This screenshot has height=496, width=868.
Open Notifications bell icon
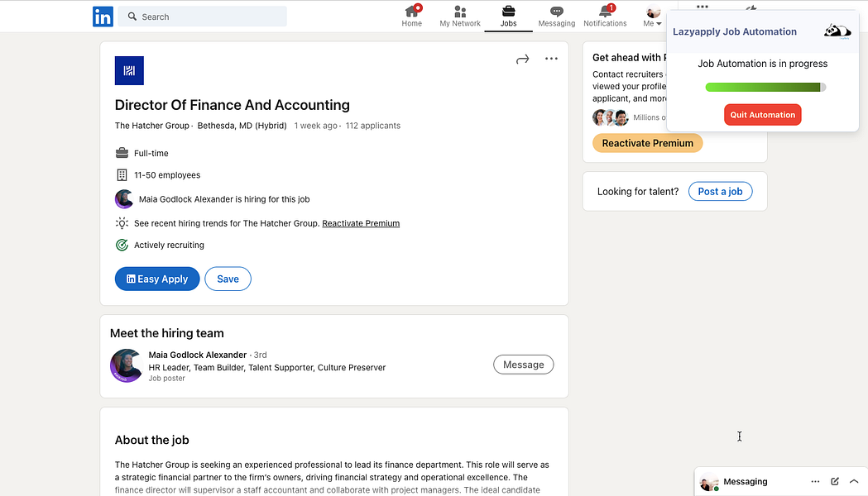pyautogui.click(x=605, y=12)
